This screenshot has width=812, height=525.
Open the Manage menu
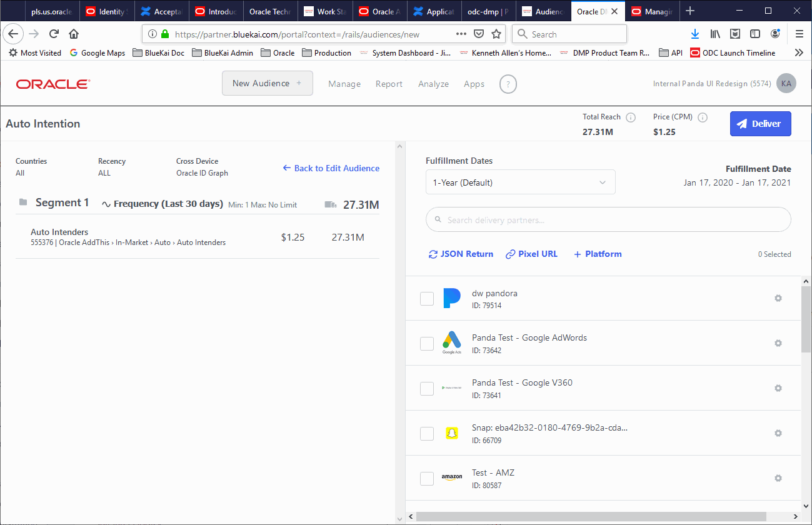[344, 84]
